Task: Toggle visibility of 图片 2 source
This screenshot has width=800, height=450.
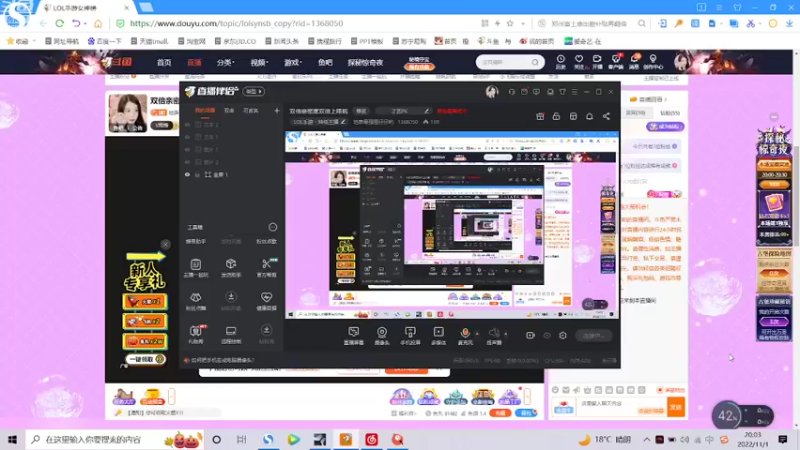Action: 187,162
